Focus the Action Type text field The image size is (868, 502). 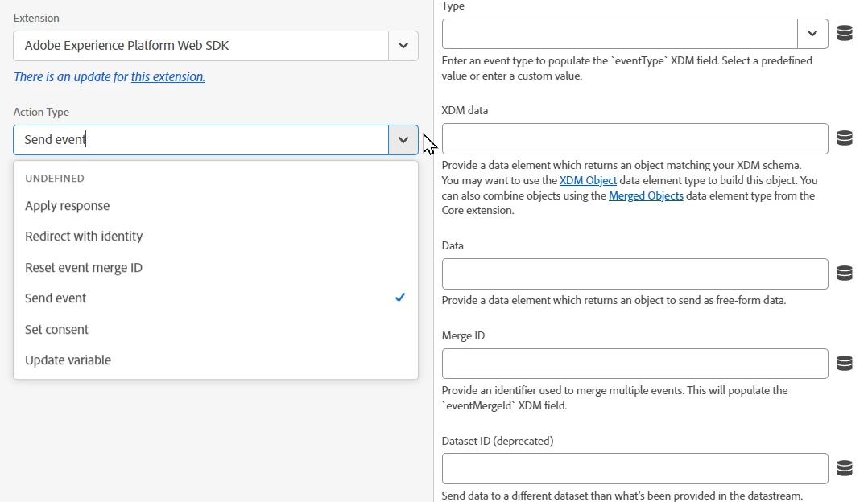pos(201,140)
